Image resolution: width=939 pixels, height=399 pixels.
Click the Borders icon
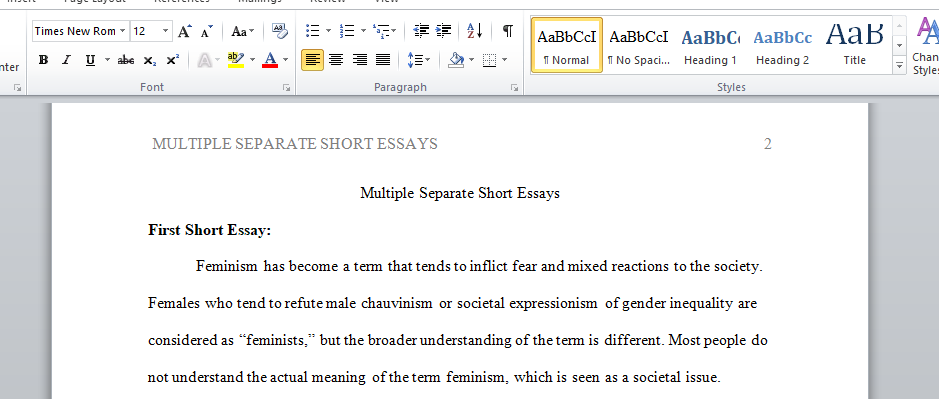point(490,60)
